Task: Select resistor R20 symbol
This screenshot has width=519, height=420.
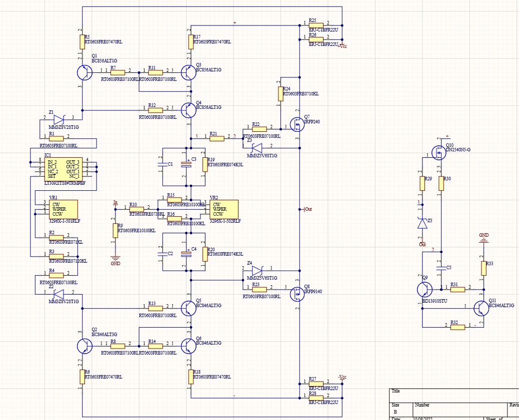Action: pyautogui.click(x=205, y=254)
